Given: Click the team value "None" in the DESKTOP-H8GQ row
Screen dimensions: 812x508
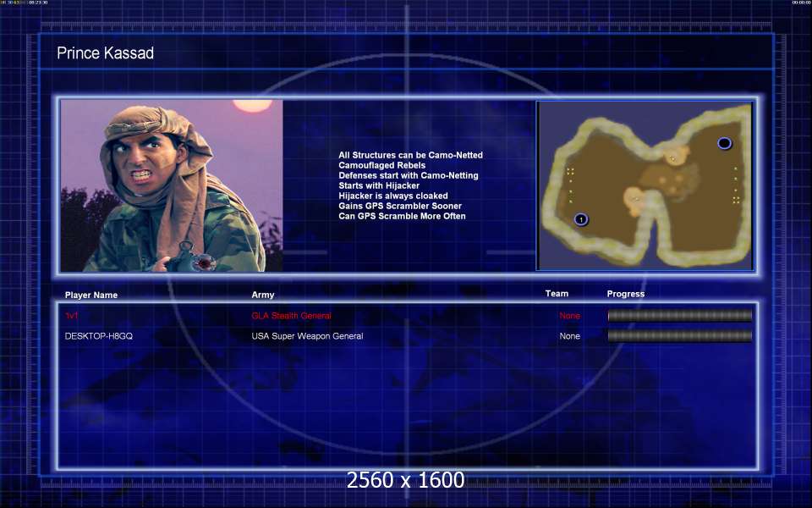Looking at the screenshot, I should [569, 336].
